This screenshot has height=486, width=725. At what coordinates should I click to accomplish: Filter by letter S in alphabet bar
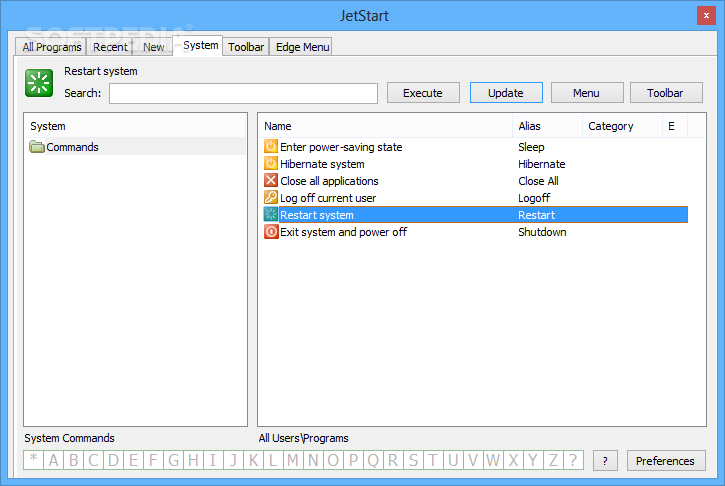click(x=413, y=460)
